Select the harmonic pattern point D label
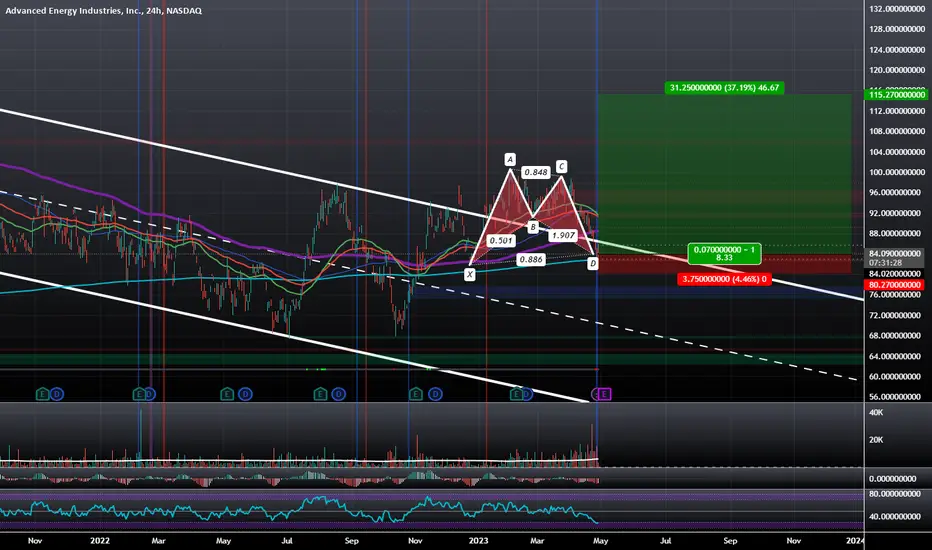Viewport: 932px width, 550px height. (593, 263)
